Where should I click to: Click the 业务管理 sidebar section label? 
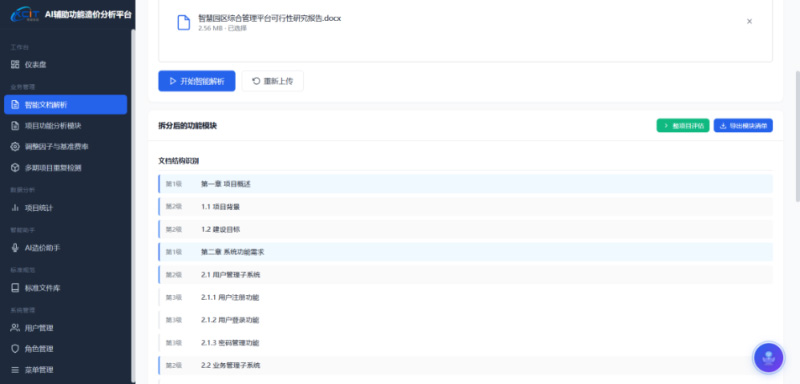22,87
